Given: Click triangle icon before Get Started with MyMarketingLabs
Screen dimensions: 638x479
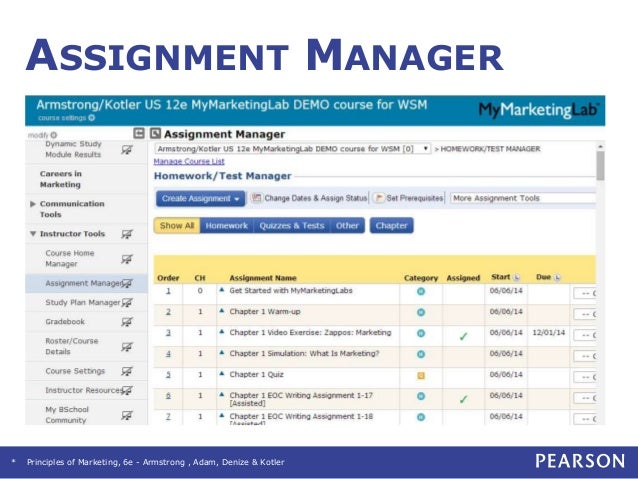Looking at the screenshot, I should (222, 290).
